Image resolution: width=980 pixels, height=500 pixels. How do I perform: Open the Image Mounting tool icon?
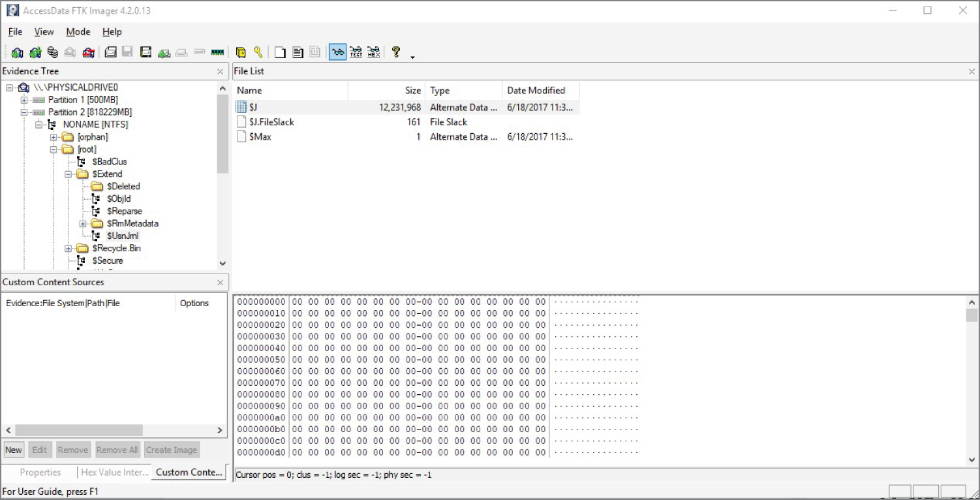point(53,52)
